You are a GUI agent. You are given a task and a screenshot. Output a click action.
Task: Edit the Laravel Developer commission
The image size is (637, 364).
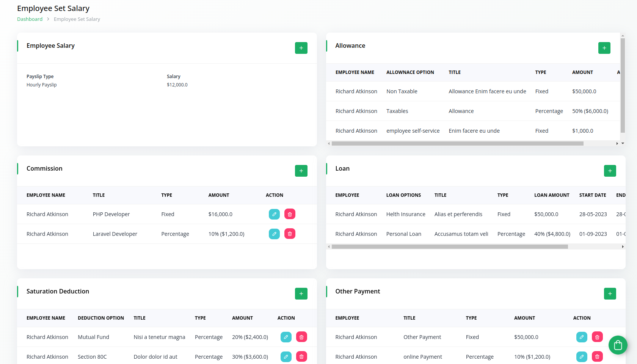pos(274,234)
